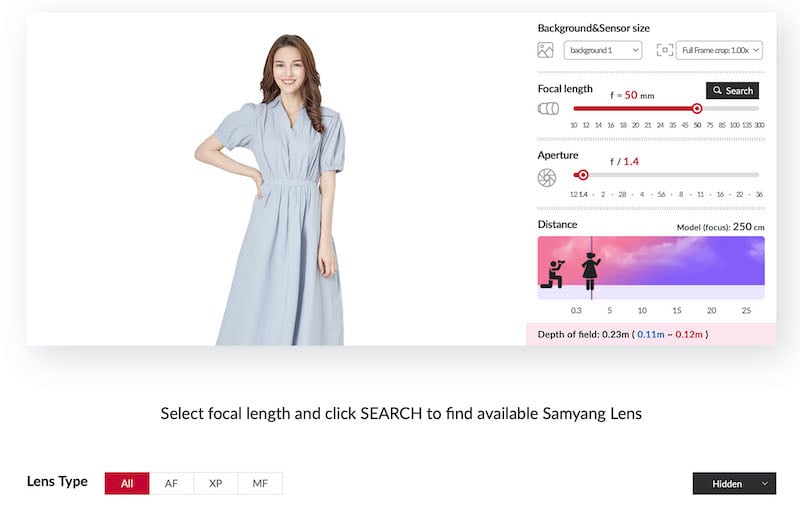Click the standing model silhouette icon
This screenshot has width=800, height=510.
point(591,271)
